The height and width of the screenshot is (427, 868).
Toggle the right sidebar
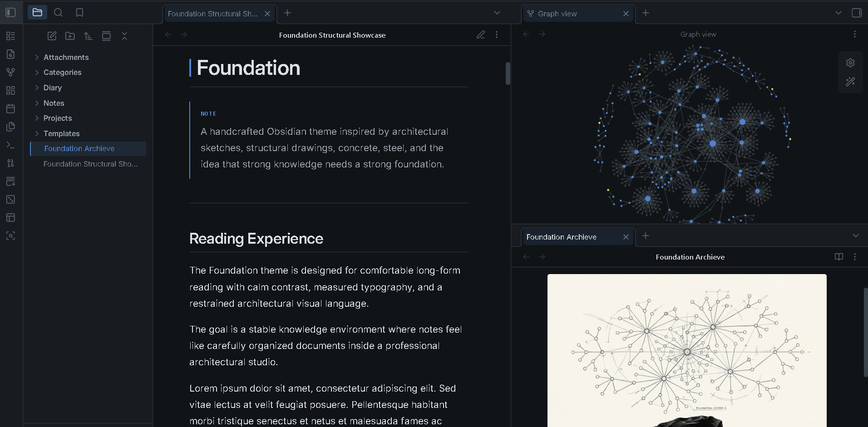click(x=857, y=13)
